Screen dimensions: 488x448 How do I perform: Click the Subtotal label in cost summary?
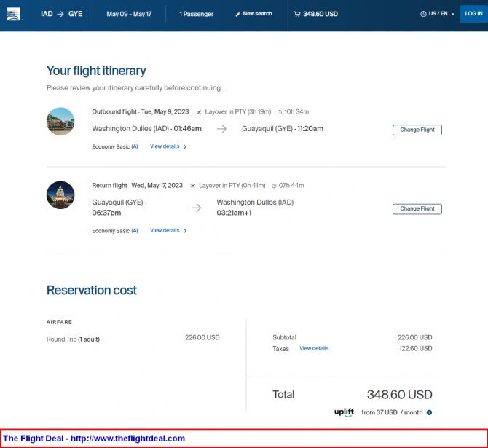[285, 337]
